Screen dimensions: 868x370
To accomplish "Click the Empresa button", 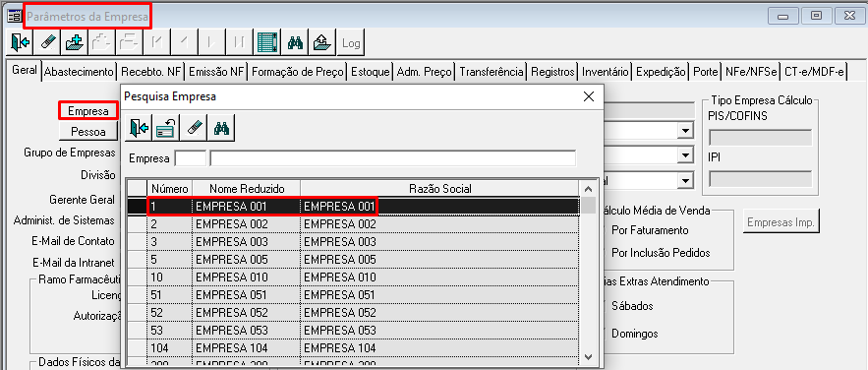I will click(88, 111).
